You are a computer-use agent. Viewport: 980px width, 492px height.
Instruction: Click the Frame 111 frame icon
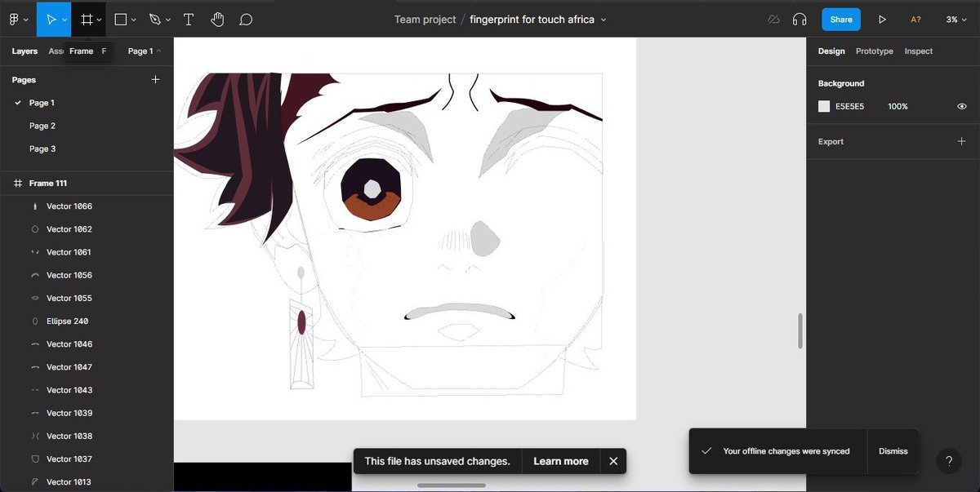tap(17, 184)
